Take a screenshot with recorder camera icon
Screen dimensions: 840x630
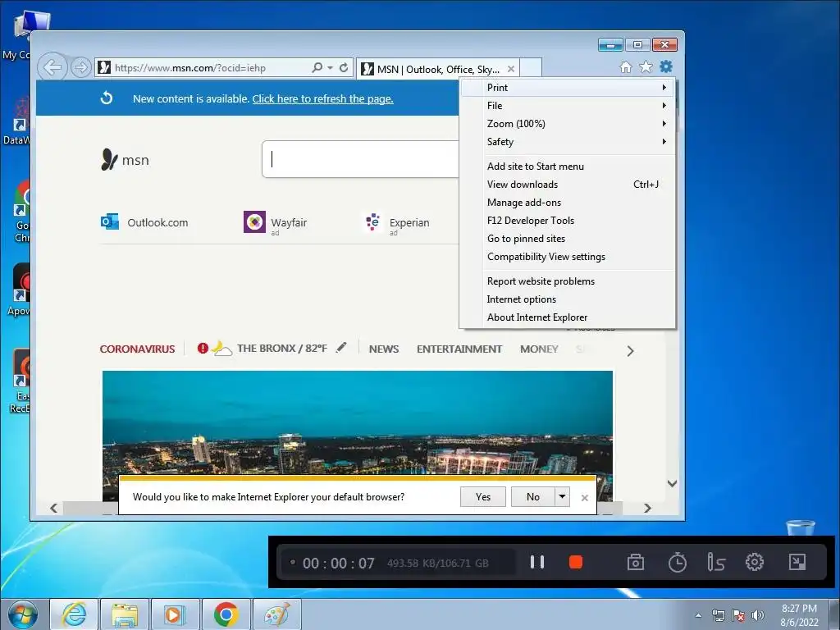click(x=636, y=562)
